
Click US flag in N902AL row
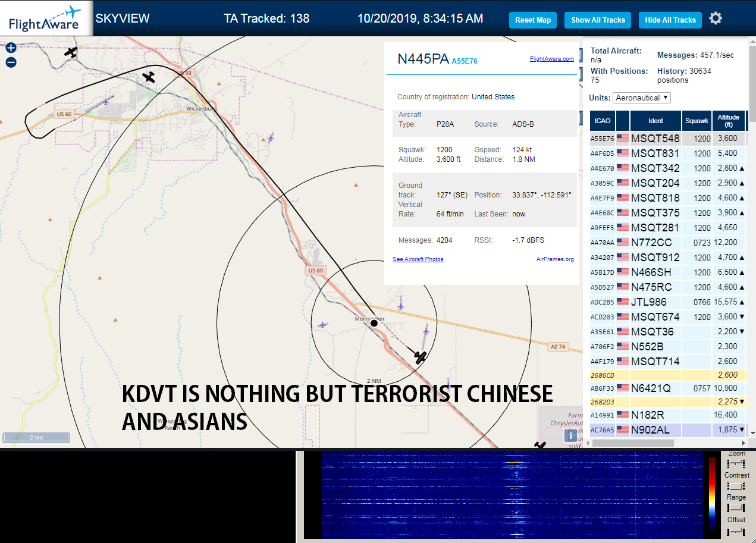click(x=623, y=429)
